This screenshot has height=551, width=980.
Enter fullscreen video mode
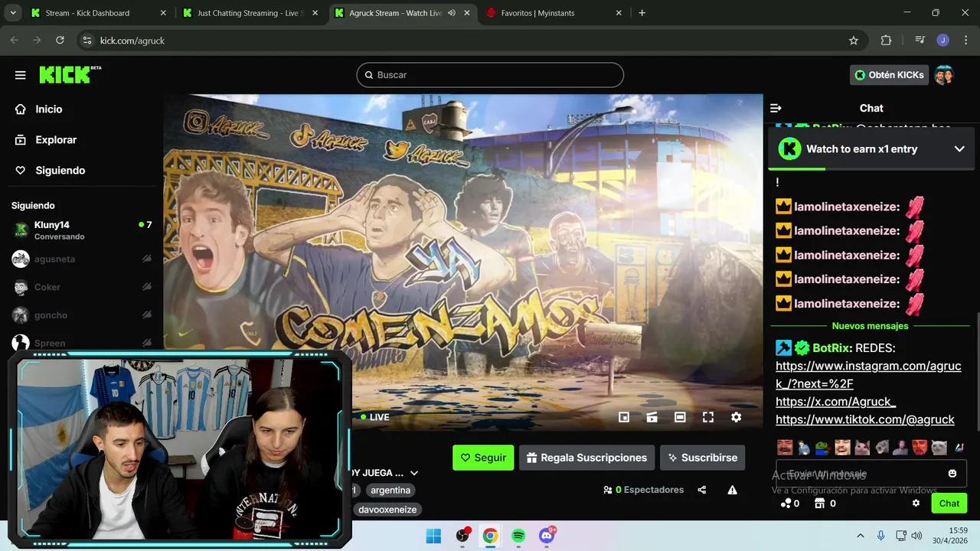click(x=708, y=417)
